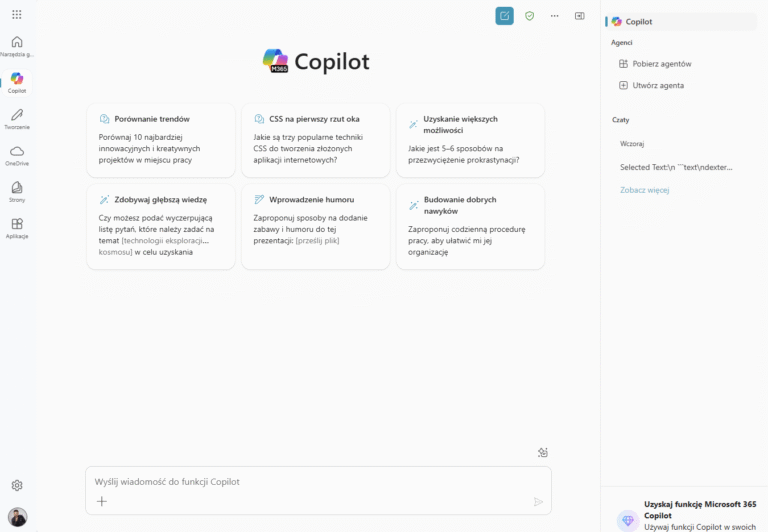Viewport: 768px width, 532px height.
Task: Click the Agenci section heading
Action: pyautogui.click(x=622, y=43)
